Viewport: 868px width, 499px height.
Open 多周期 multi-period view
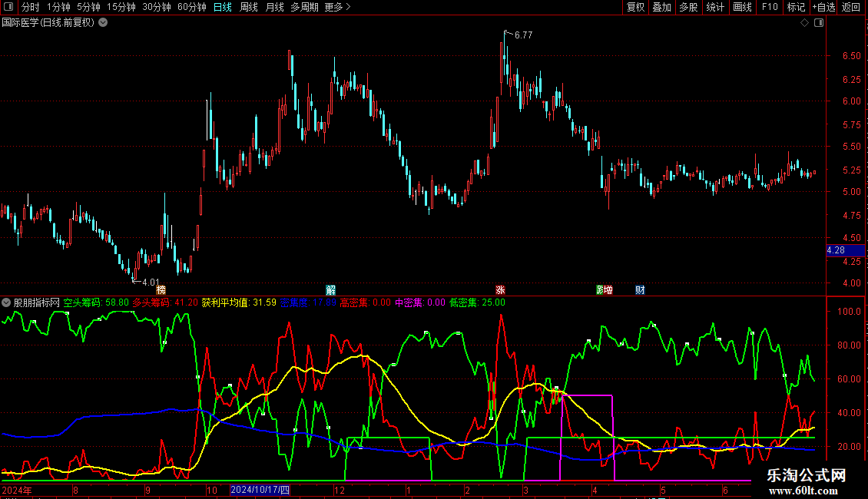(x=304, y=7)
